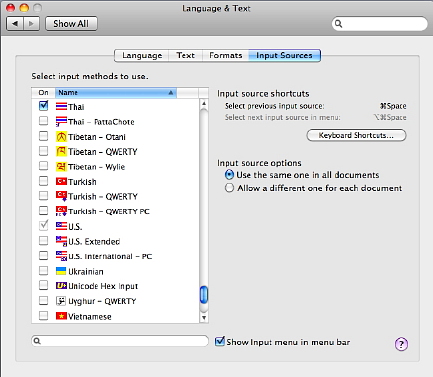
Task: Enable the Turkish checkbox
Action: coord(44,181)
